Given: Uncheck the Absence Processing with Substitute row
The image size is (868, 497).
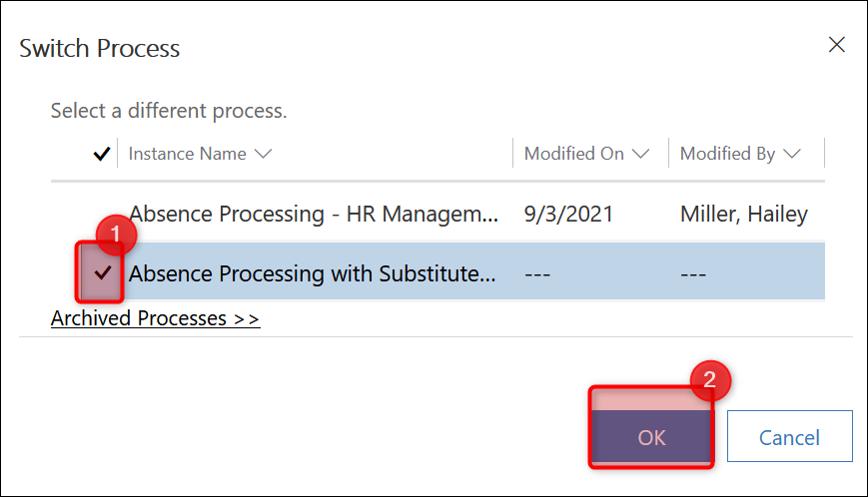Looking at the screenshot, I should [x=102, y=273].
